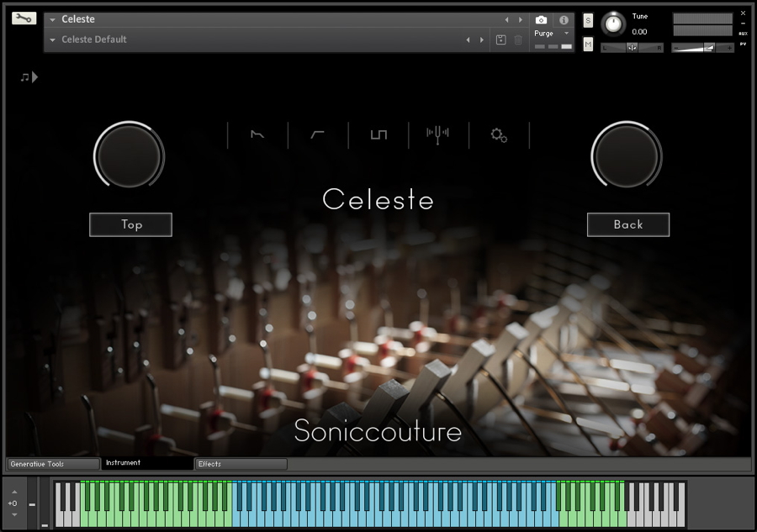Open the square wave LFO page icon
Image resolution: width=757 pixels, height=532 pixels.
[x=378, y=134]
